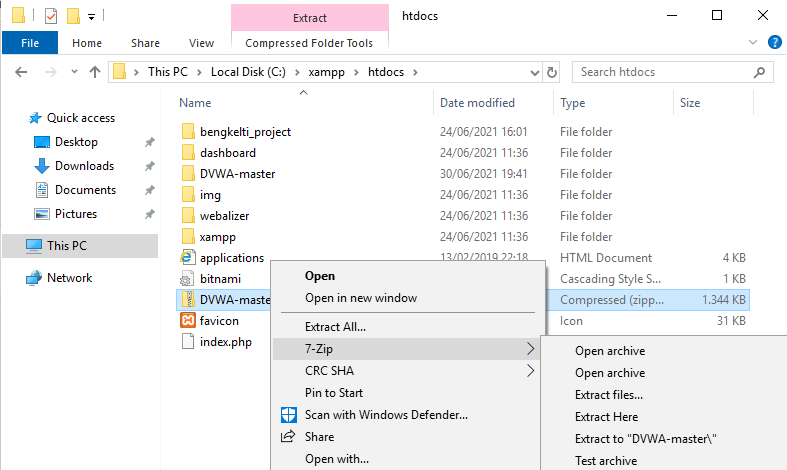Select Network in the navigation pane
The image size is (787, 470).
[69, 278]
